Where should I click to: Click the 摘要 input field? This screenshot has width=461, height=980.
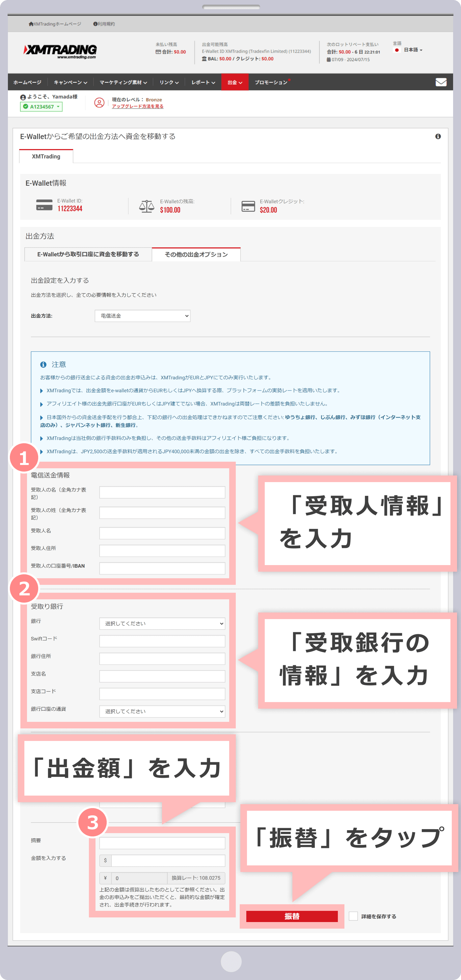pyautogui.click(x=162, y=843)
